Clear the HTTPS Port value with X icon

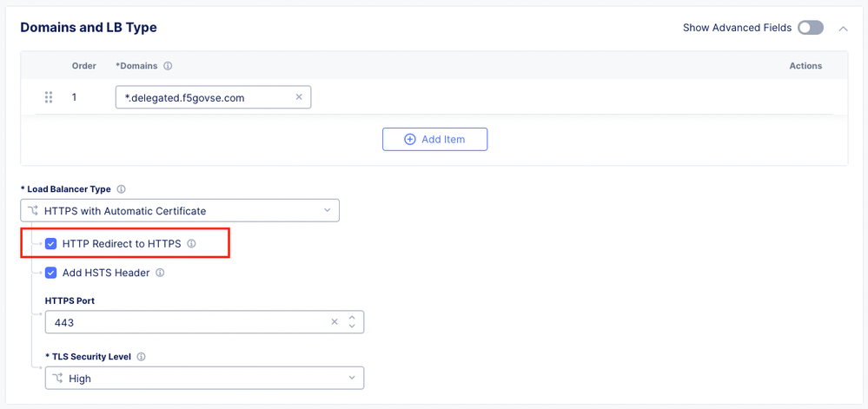pyautogui.click(x=335, y=322)
